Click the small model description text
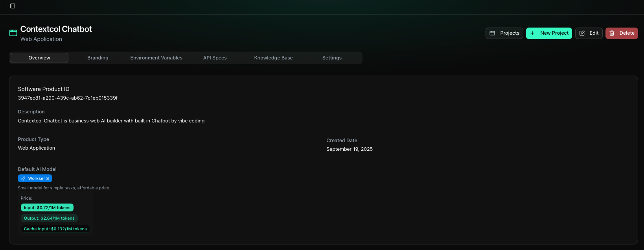 63,188
